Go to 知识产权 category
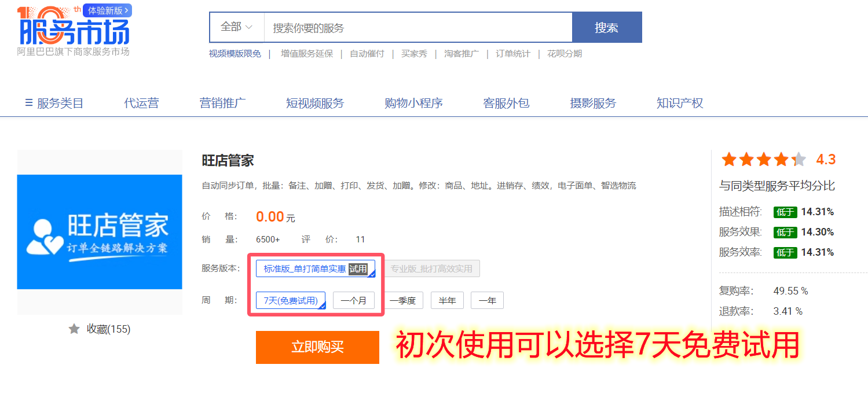 coord(680,104)
